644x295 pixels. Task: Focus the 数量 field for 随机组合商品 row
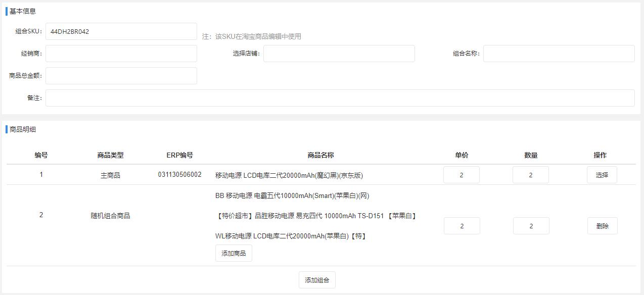(531, 226)
